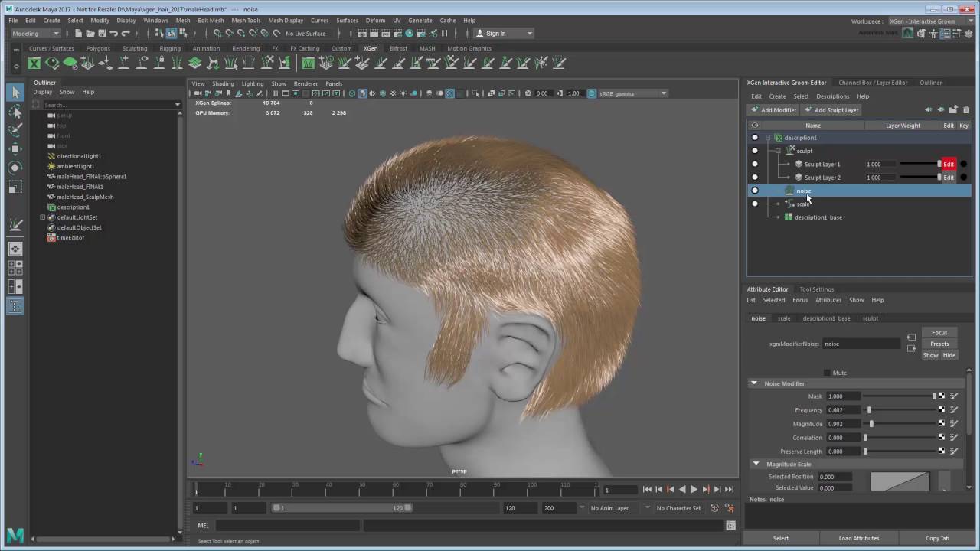The width and height of the screenshot is (980, 551).
Task: Open the Modeling menu set dropdown
Action: point(34,34)
